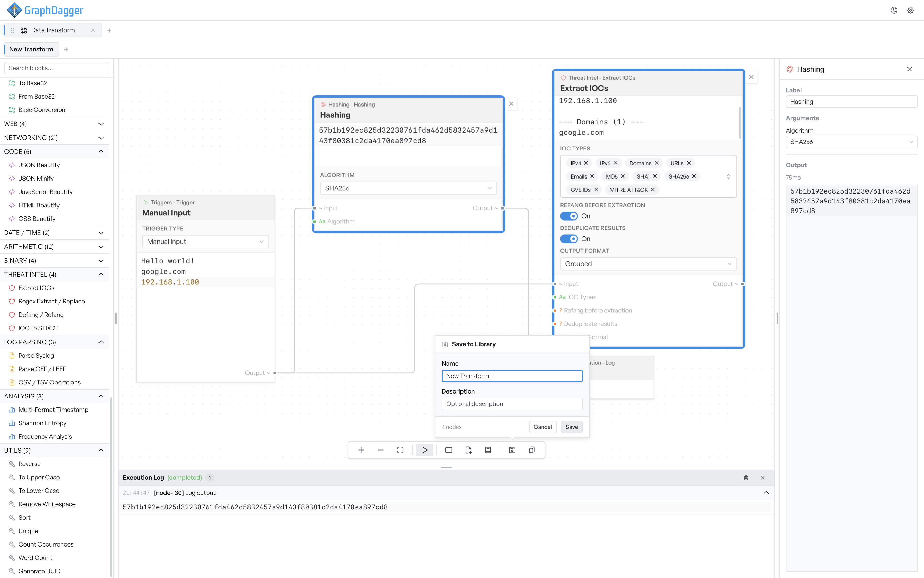Zoom in with the plus toolbar icon

tap(361, 450)
